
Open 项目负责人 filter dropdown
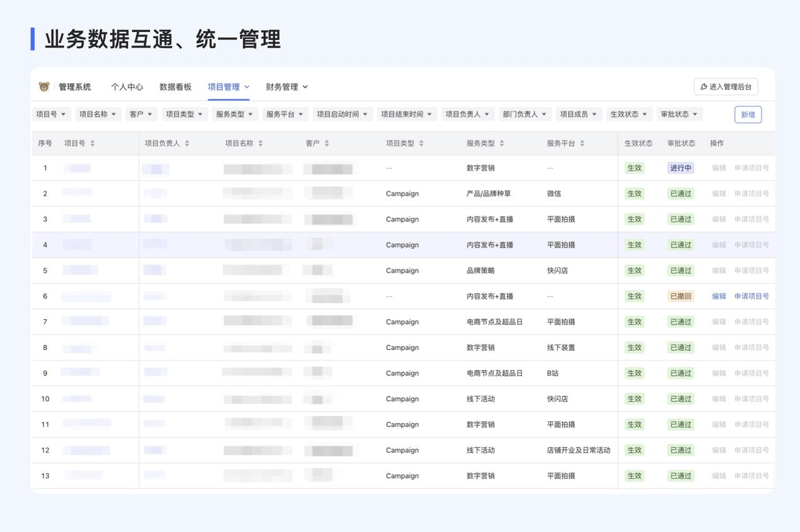(x=467, y=114)
